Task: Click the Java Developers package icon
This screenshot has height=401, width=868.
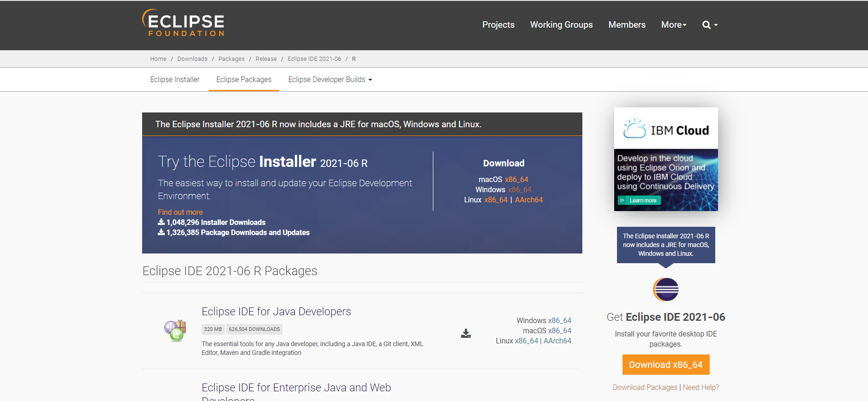Action: 175,330
